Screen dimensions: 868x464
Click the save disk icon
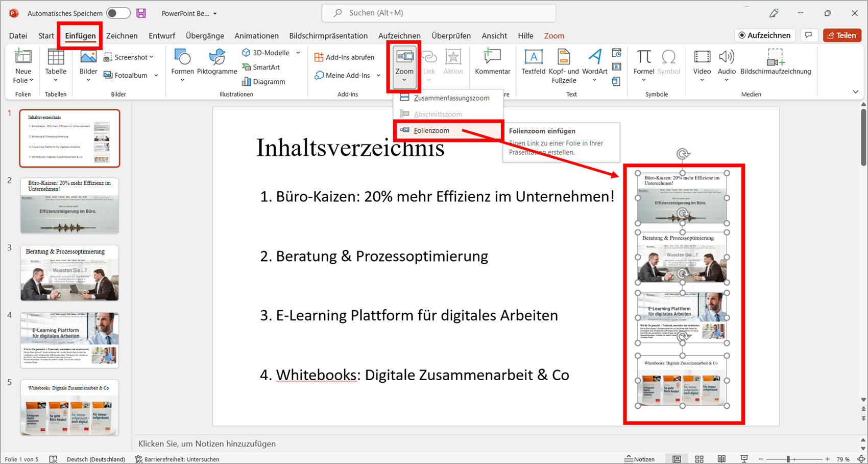tap(141, 13)
